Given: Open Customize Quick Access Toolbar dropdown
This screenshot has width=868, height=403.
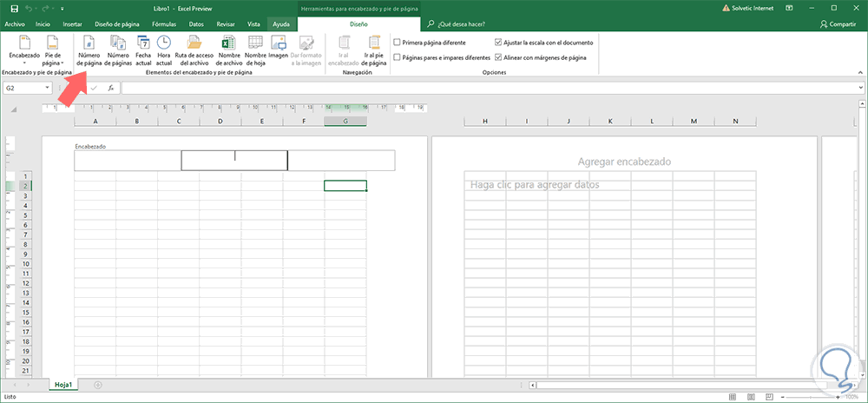Looking at the screenshot, I should click(x=62, y=9).
